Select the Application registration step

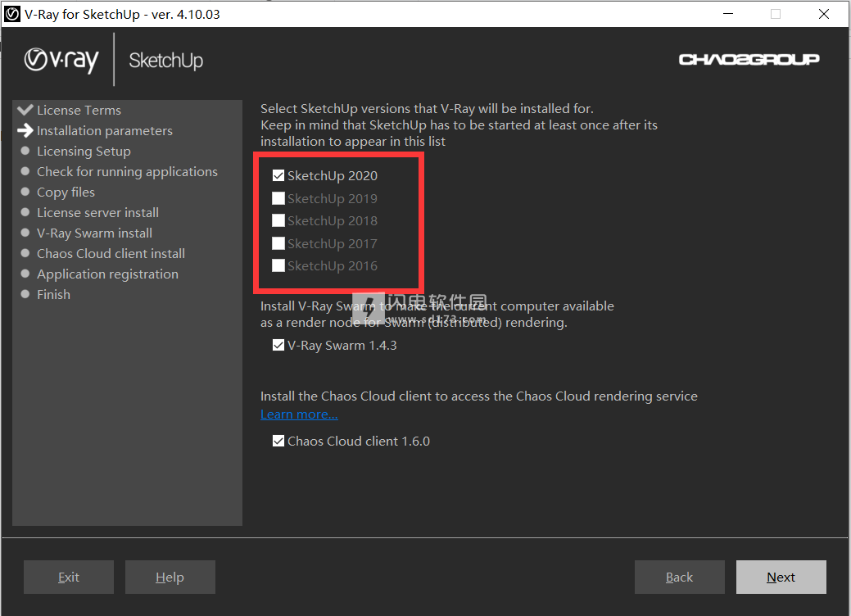(x=107, y=274)
